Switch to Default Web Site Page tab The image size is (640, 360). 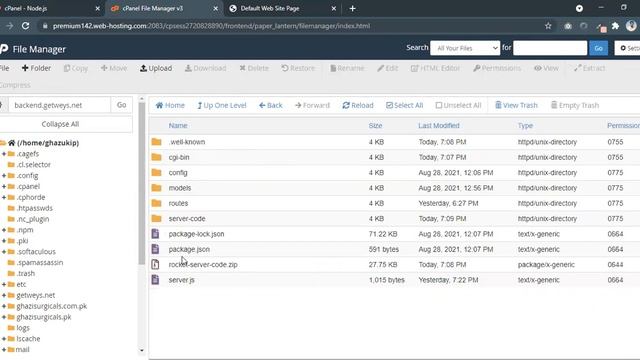click(282, 8)
